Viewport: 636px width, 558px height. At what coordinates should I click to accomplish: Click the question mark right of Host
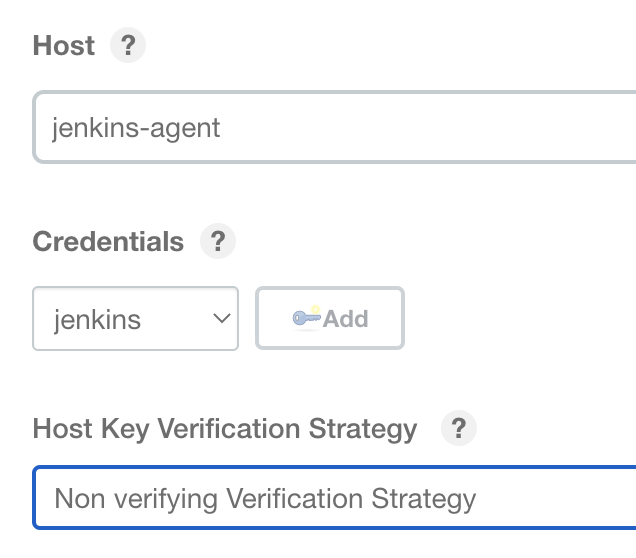(127, 46)
